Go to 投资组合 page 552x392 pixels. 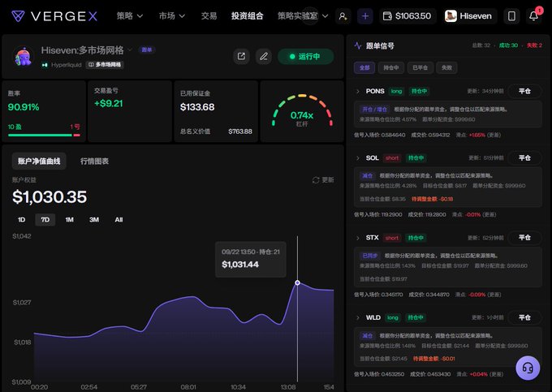(247, 16)
